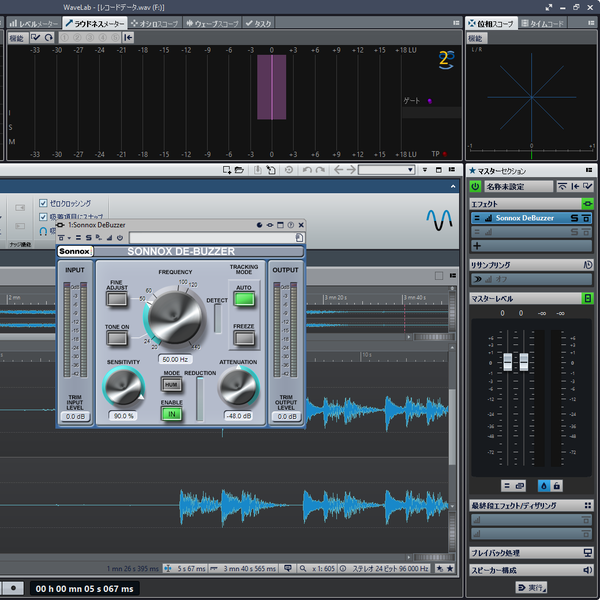The width and height of the screenshot is (600, 600).
Task: Toggle the ENABLE IN green button
Action: click(x=171, y=414)
